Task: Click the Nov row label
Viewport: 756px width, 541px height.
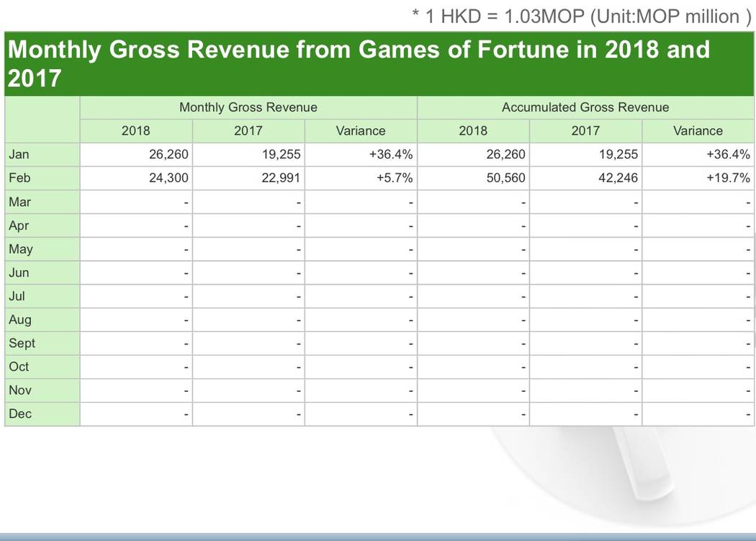Action: [x=20, y=390]
